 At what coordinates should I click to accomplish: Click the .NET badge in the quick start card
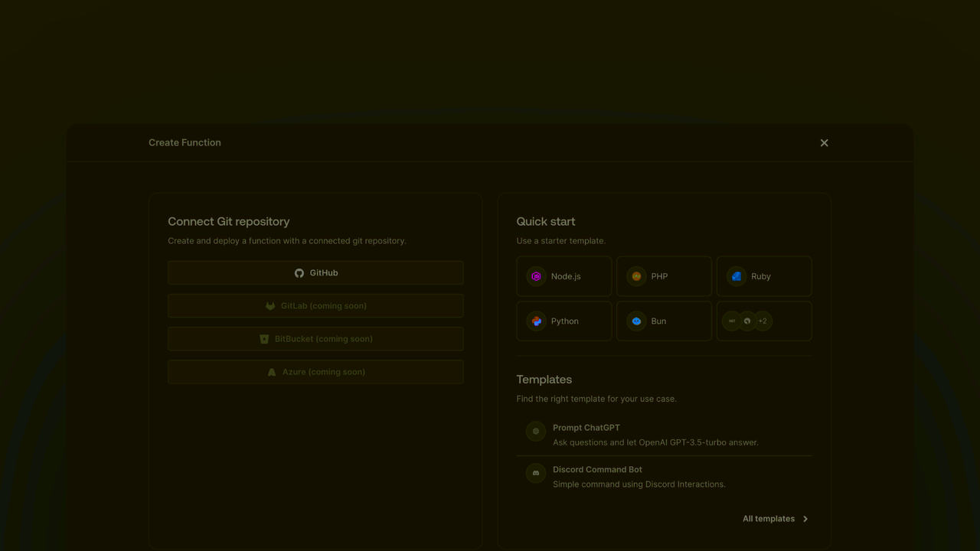click(x=732, y=321)
